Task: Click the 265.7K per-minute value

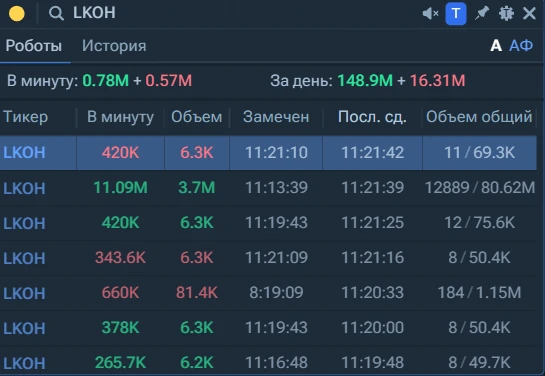Action: pos(120,363)
